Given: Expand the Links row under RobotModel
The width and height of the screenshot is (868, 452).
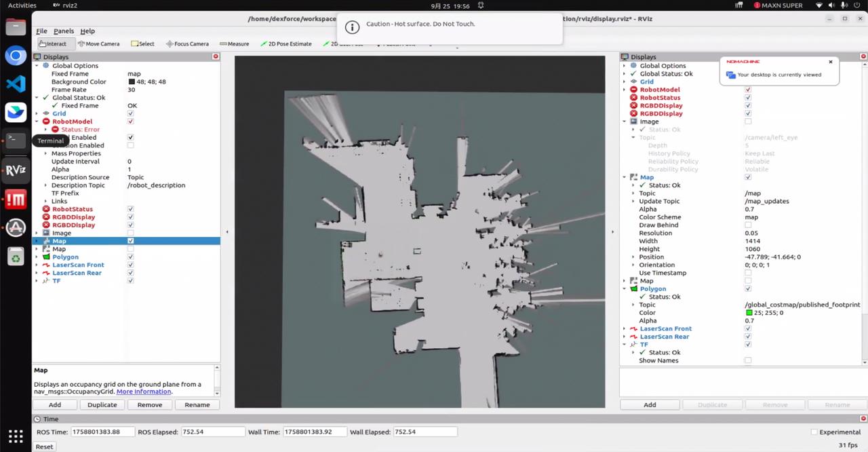Looking at the screenshot, I should coord(45,201).
